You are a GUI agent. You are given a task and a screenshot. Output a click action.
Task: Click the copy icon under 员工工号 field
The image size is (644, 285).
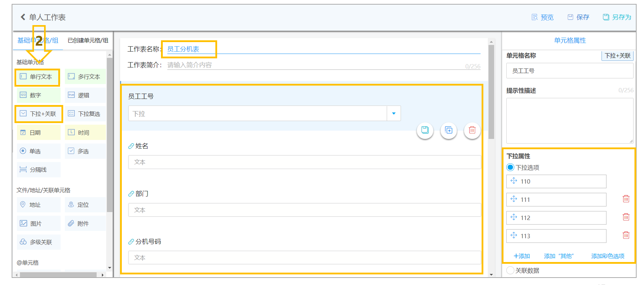[449, 130]
